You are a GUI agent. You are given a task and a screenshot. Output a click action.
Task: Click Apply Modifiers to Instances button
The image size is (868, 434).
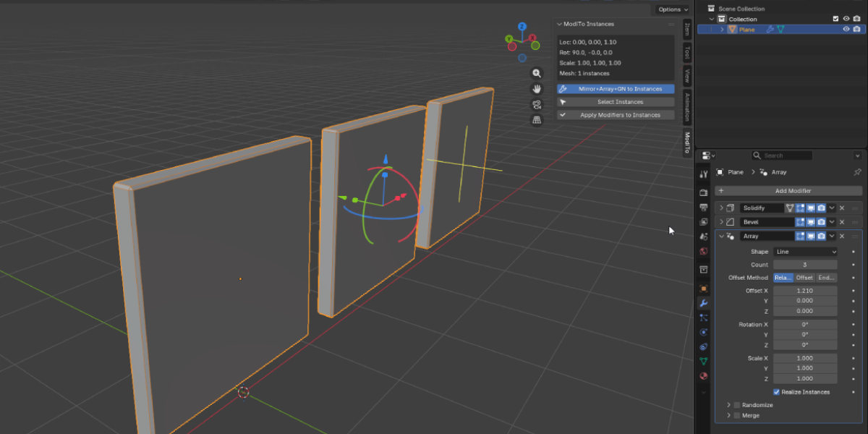tap(616, 115)
